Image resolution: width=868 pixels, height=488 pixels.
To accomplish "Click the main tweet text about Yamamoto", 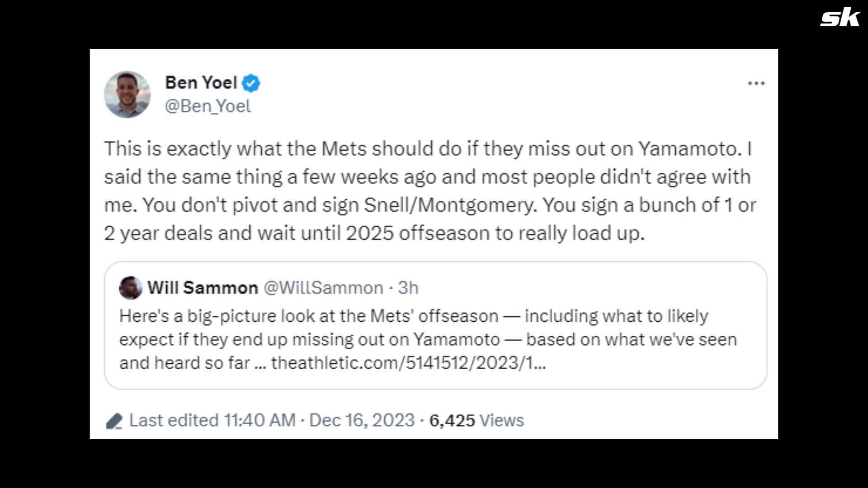I will click(x=428, y=191).
